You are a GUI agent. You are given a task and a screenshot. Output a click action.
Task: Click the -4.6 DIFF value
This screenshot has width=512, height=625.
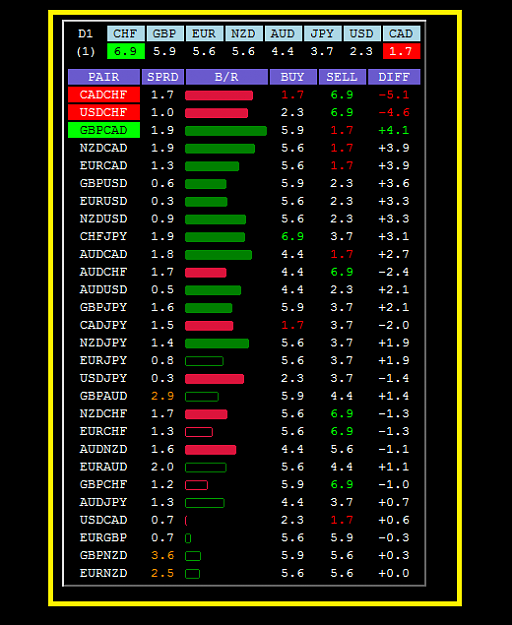394,112
